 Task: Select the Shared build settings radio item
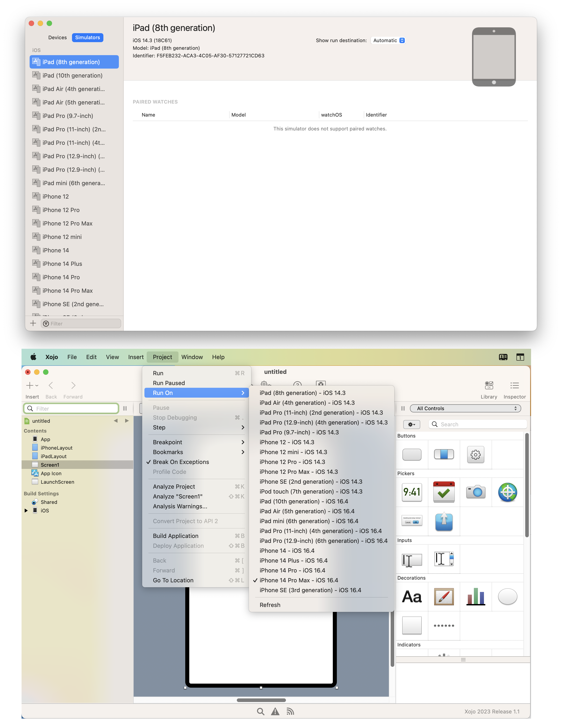pos(49,502)
